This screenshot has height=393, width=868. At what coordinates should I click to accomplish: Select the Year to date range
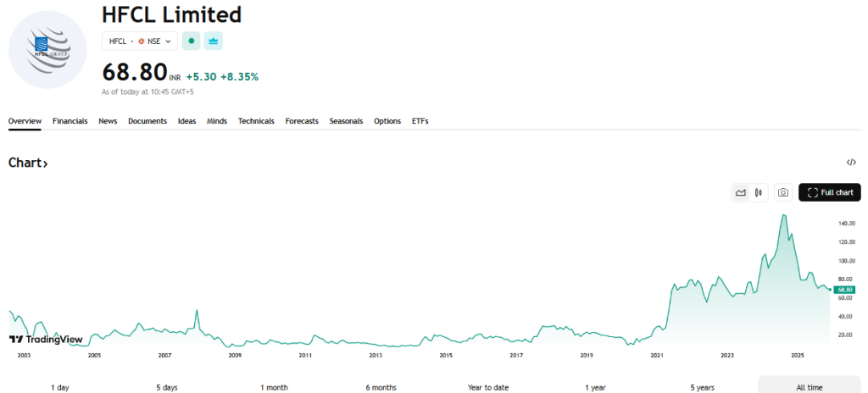click(487, 387)
